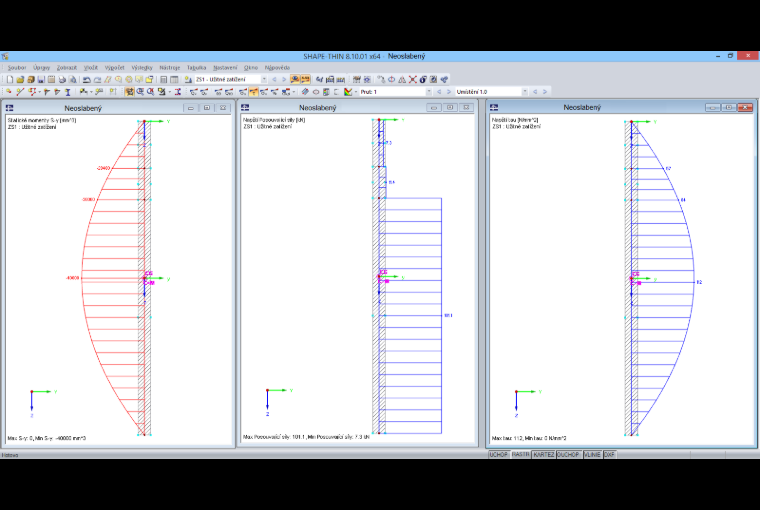
Task: Open the Úpravy menu
Action: tap(42, 67)
